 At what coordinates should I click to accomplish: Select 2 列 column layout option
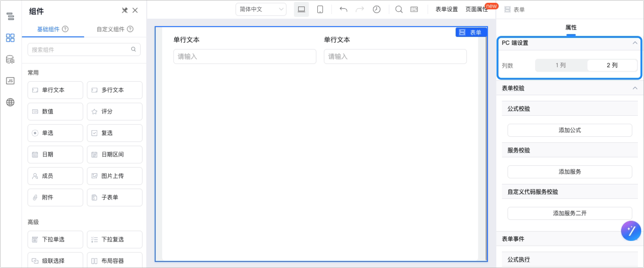point(612,65)
